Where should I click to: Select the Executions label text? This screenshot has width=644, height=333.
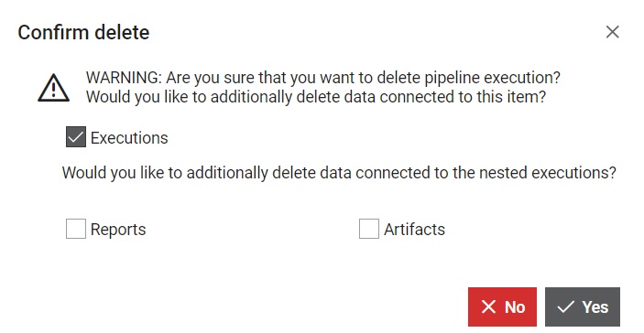pyautogui.click(x=129, y=138)
